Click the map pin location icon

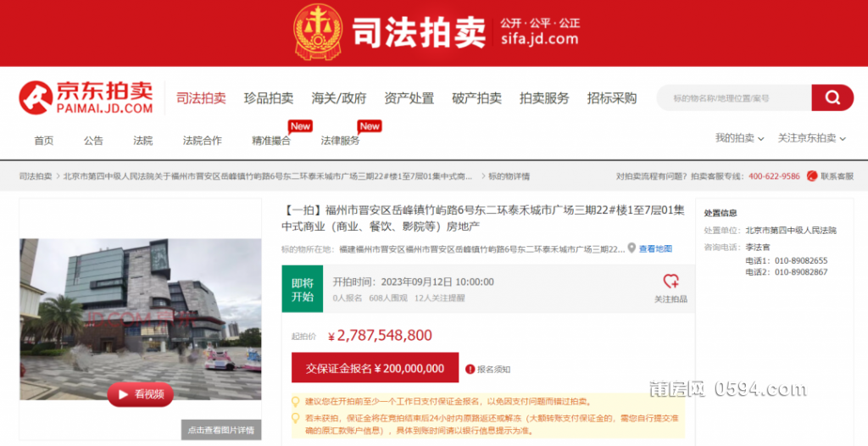tap(632, 248)
